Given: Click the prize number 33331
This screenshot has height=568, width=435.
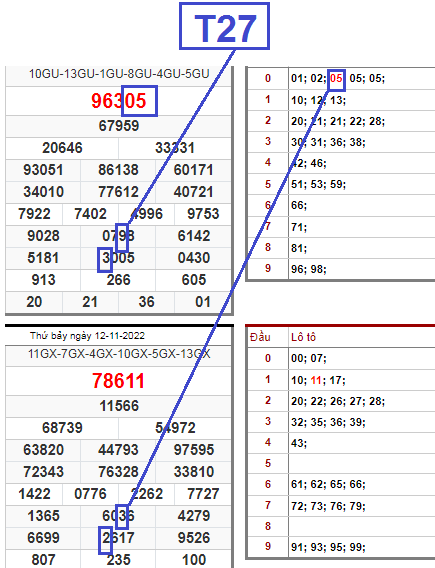Looking at the screenshot, I should [x=175, y=148].
